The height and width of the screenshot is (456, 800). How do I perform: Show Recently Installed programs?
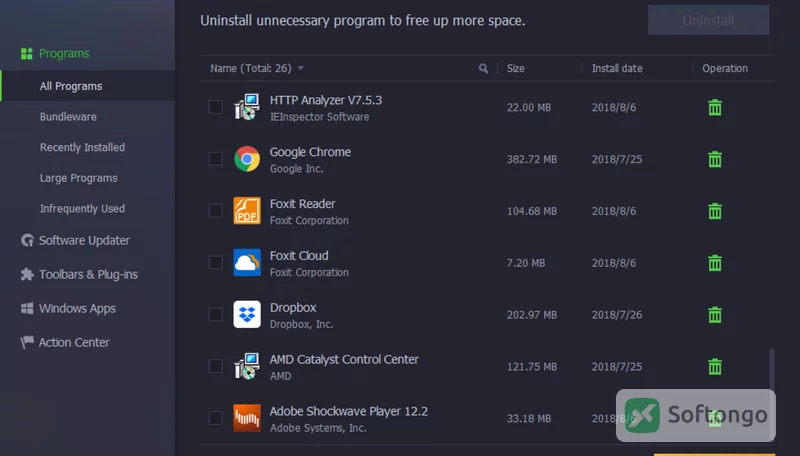[82, 147]
